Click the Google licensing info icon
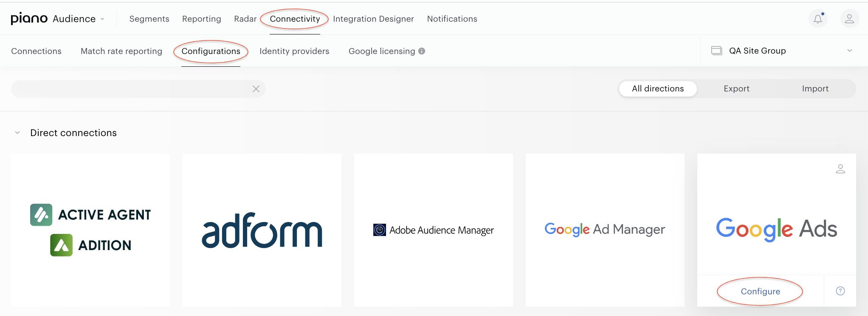868x316 pixels. pyautogui.click(x=422, y=51)
